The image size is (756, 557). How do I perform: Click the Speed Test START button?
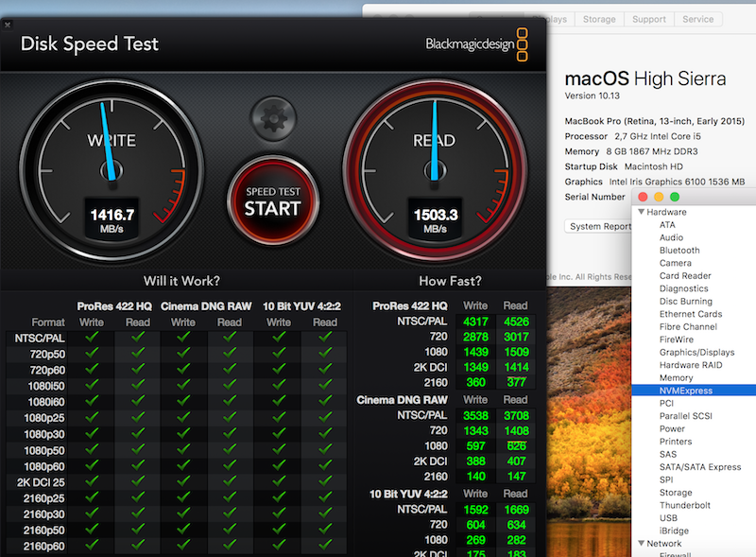(273, 200)
